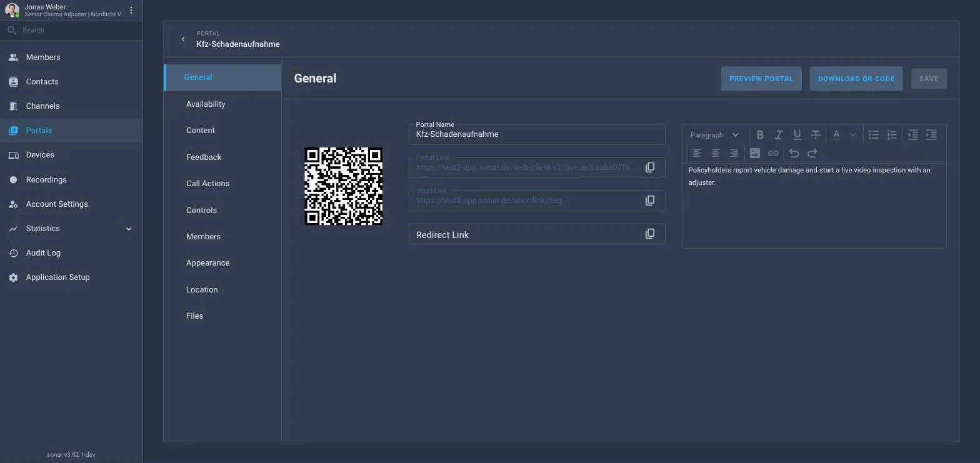Open Application Setup in the sidebar
Viewport: 980px width, 463px height.
pyautogui.click(x=71, y=277)
